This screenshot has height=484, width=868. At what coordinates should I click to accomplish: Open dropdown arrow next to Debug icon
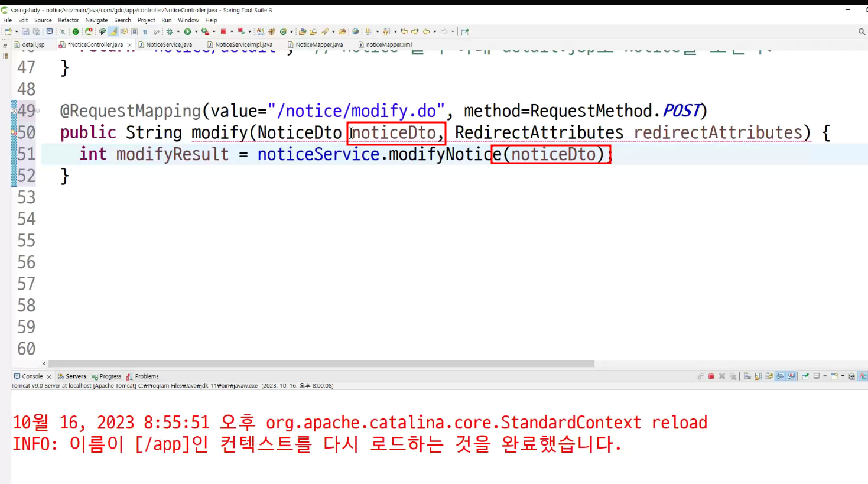click(x=178, y=31)
